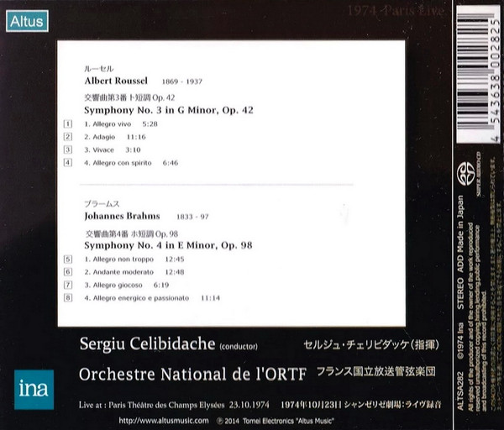Image resolution: width=504 pixels, height=430 pixels.
Task: Click track number box 2
Action: 68,137
